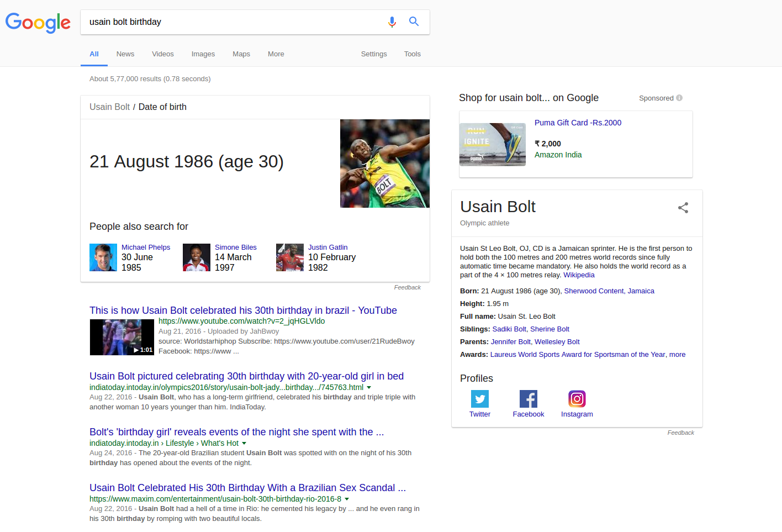Click Amazon India seller link
The image size is (782, 532).
click(558, 155)
